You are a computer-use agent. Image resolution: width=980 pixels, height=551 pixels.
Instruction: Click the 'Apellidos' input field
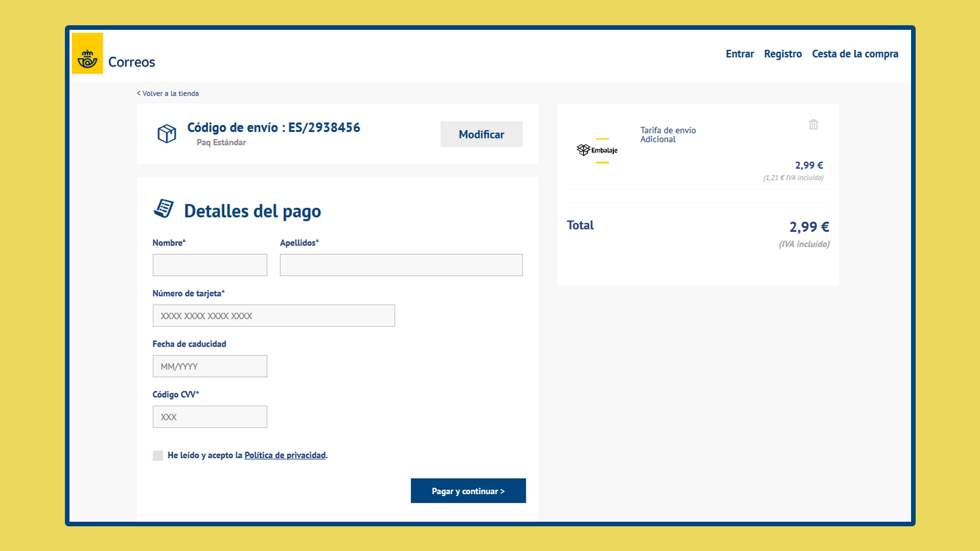click(x=401, y=265)
